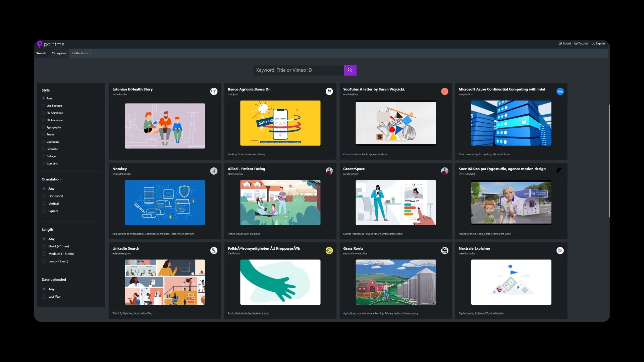The height and width of the screenshot is (362, 644).
Task: Click the pointme logo icon
Action: tap(40, 44)
